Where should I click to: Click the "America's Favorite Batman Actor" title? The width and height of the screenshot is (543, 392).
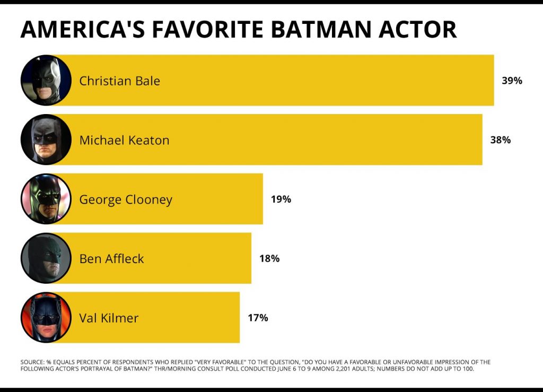click(x=238, y=30)
